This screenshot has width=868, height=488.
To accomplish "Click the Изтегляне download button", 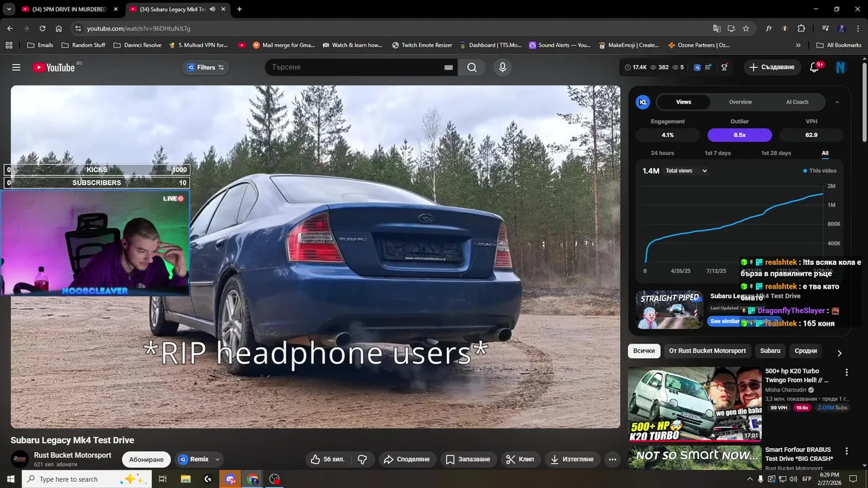I will (x=572, y=460).
